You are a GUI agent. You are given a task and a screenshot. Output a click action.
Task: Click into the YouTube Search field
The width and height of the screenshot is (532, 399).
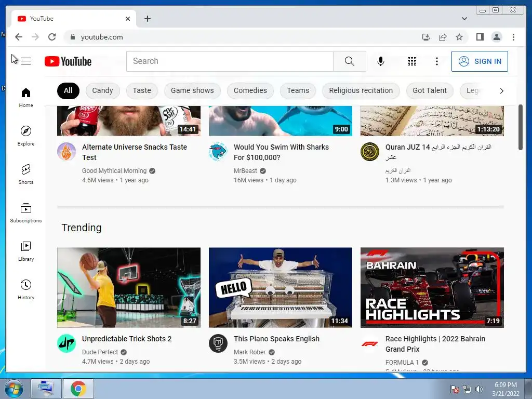pyautogui.click(x=230, y=61)
